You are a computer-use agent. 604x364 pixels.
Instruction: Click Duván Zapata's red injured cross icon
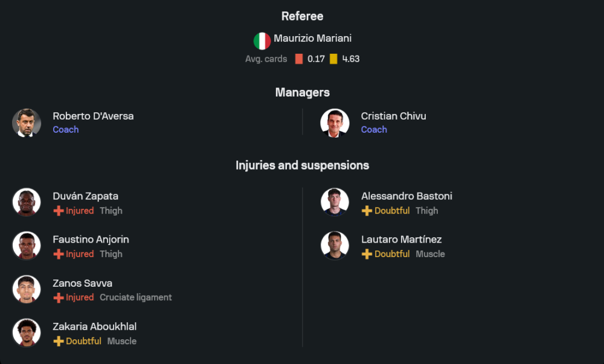[x=59, y=211]
